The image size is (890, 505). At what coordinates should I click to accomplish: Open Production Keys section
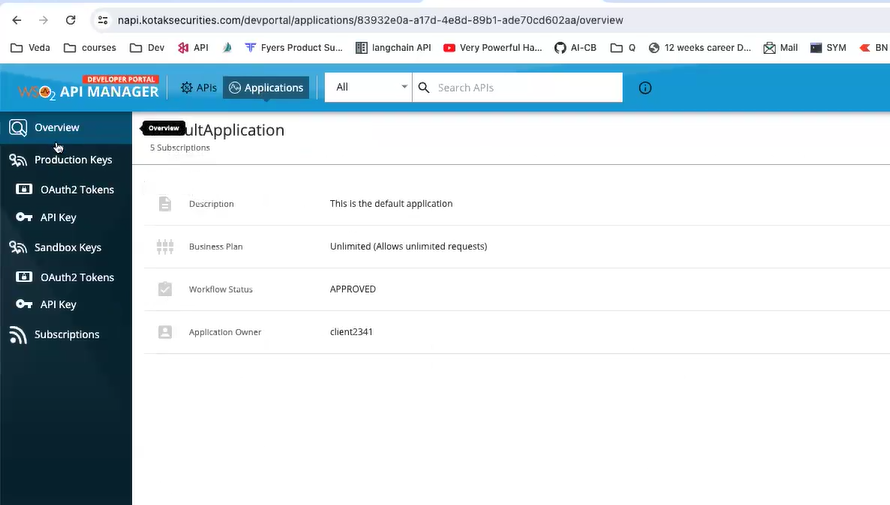[x=66, y=160]
